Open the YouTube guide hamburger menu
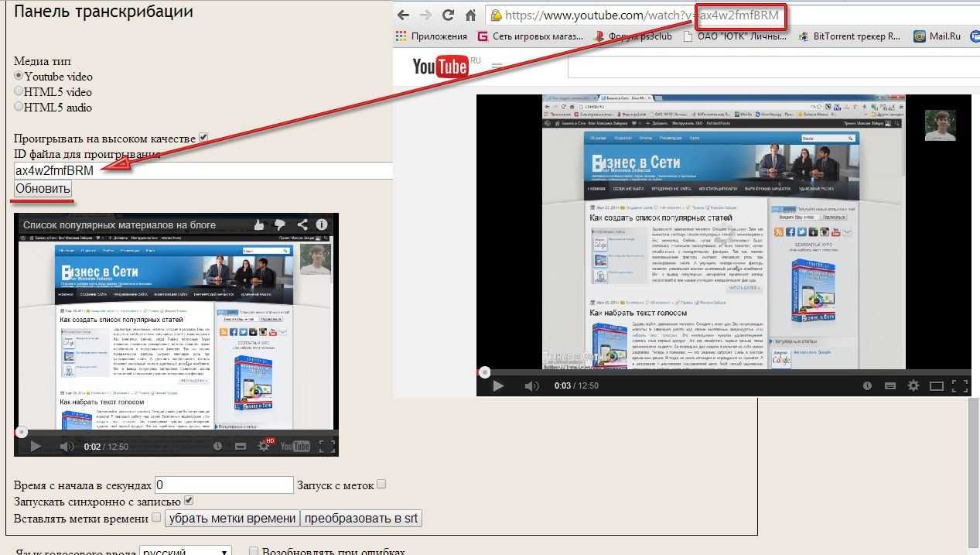 497,67
